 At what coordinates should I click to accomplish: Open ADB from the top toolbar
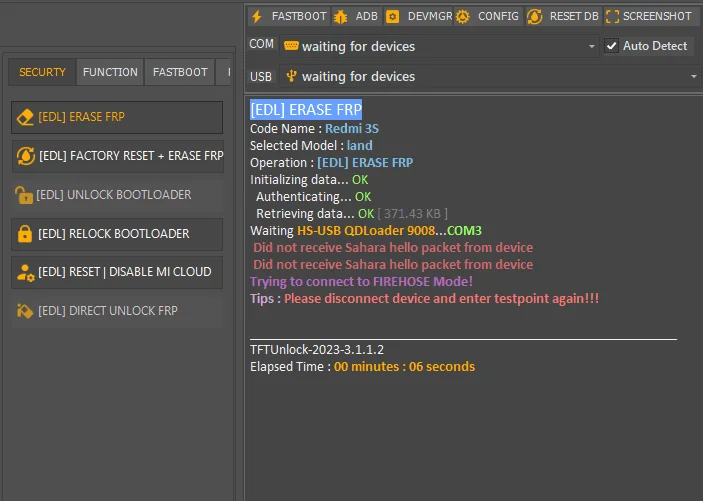tap(356, 17)
